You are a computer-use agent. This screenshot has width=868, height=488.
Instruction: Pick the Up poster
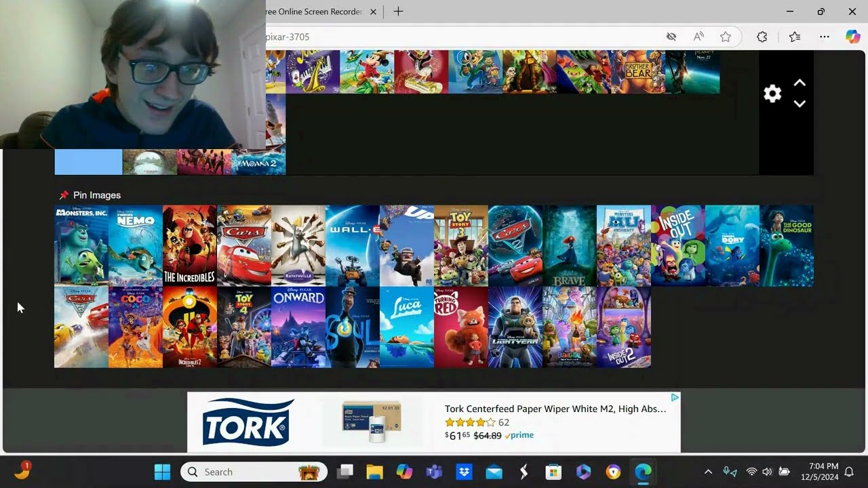407,246
